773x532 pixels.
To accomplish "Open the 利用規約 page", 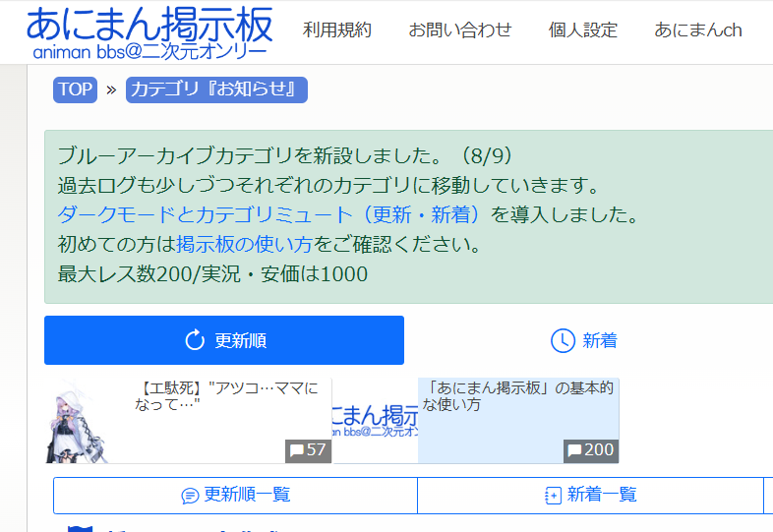I will (336, 30).
